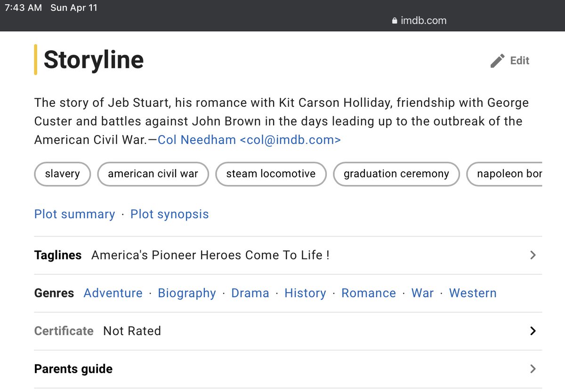Tap the lock icon beside imdb.com
This screenshot has width=565, height=392.
pyautogui.click(x=395, y=21)
